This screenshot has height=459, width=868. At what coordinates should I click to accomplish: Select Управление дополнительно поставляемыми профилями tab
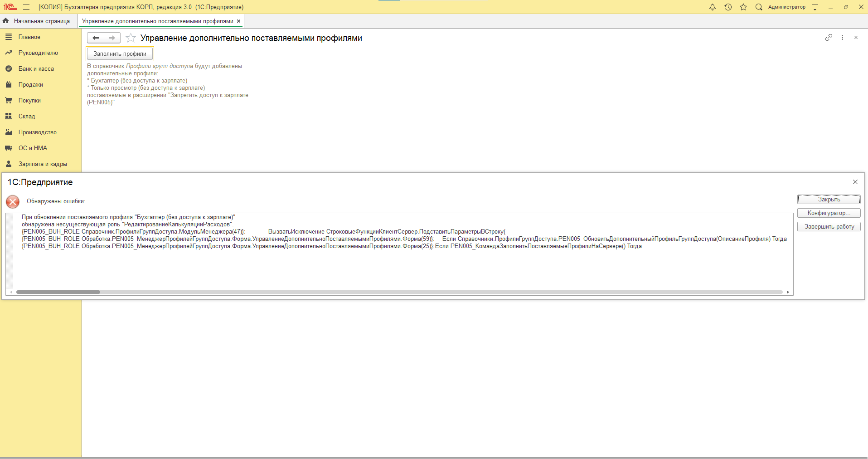click(157, 21)
